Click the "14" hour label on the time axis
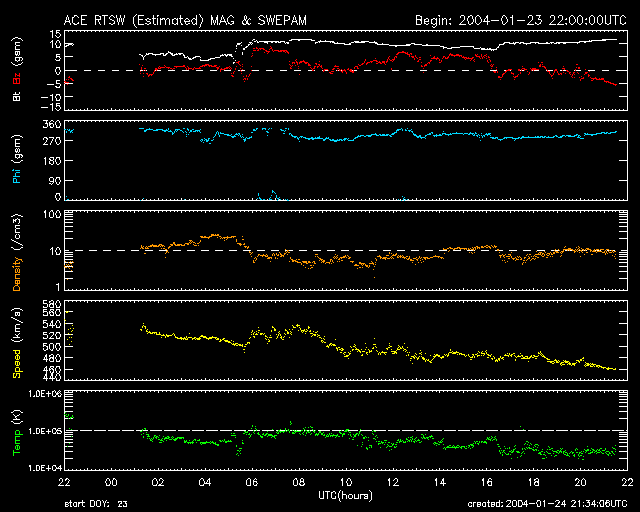This screenshot has height=512, width=640. (440, 483)
